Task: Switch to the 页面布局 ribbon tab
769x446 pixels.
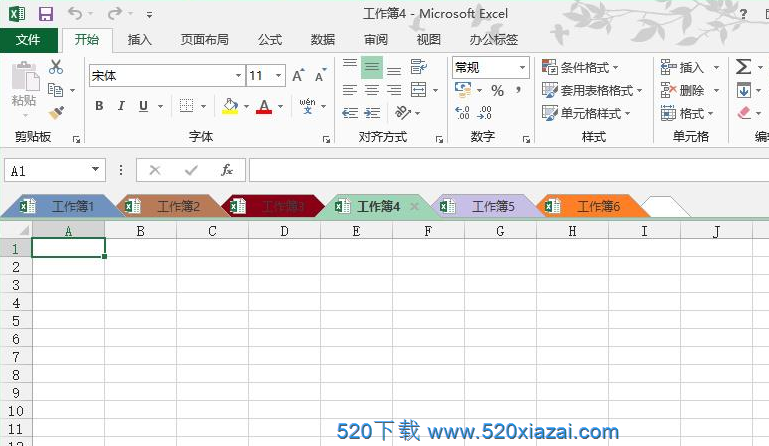Action: coord(205,40)
